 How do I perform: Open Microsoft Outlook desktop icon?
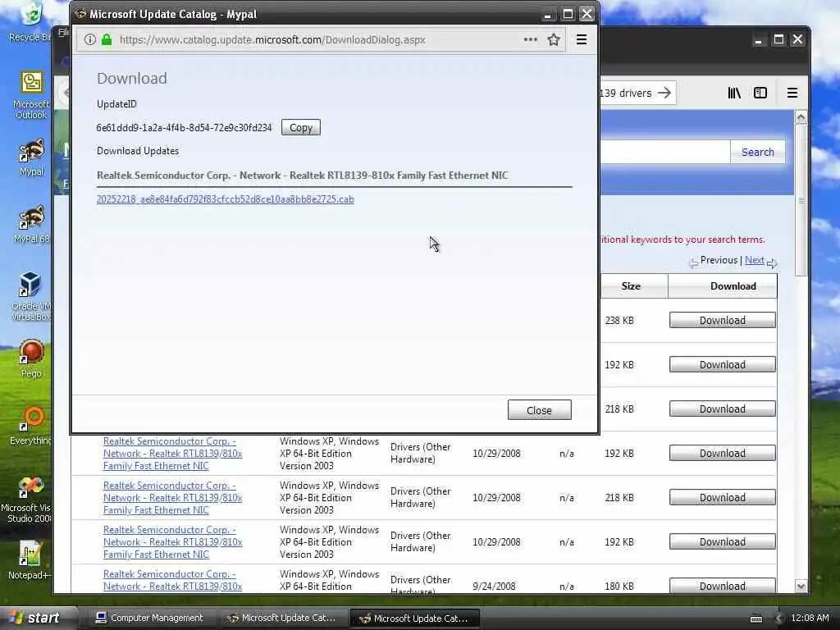tap(31, 95)
